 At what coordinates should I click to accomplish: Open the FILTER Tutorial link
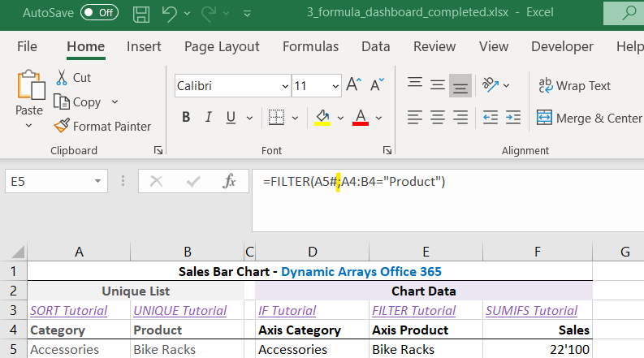pos(413,310)
